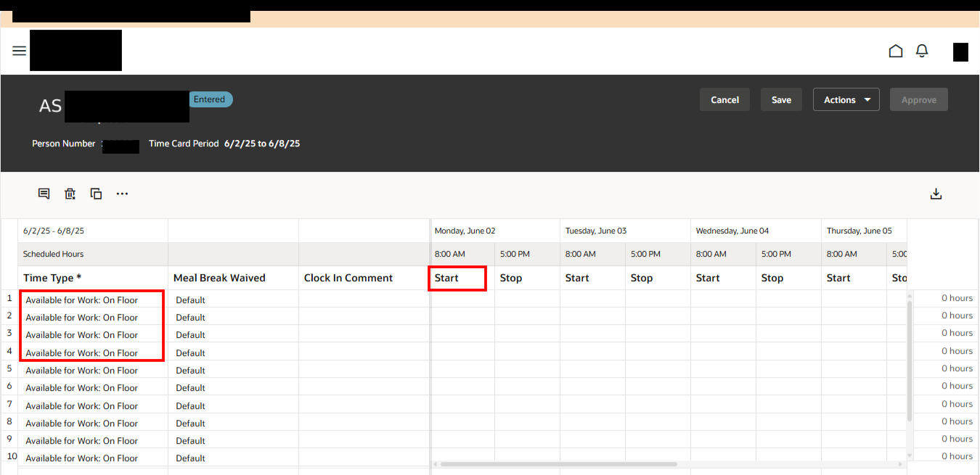
Task: Go to the Home page icon
Action: tap(896, 51)
